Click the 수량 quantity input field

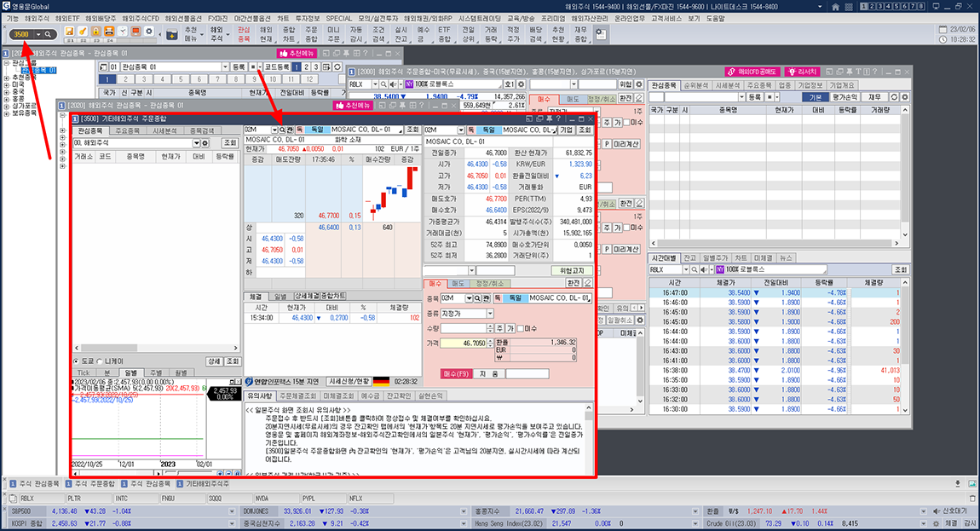(463, 328)
